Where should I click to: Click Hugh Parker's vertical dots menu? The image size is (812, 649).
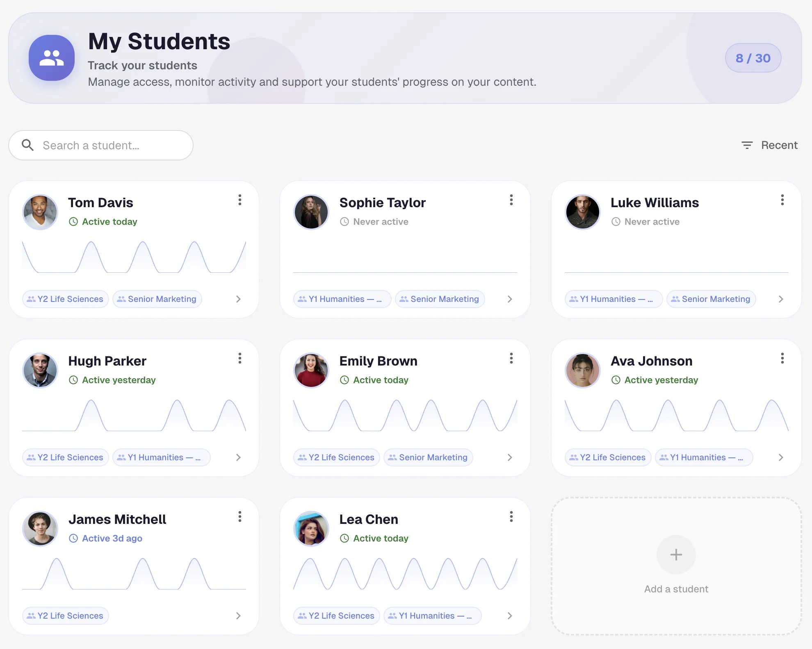(240, 359)
